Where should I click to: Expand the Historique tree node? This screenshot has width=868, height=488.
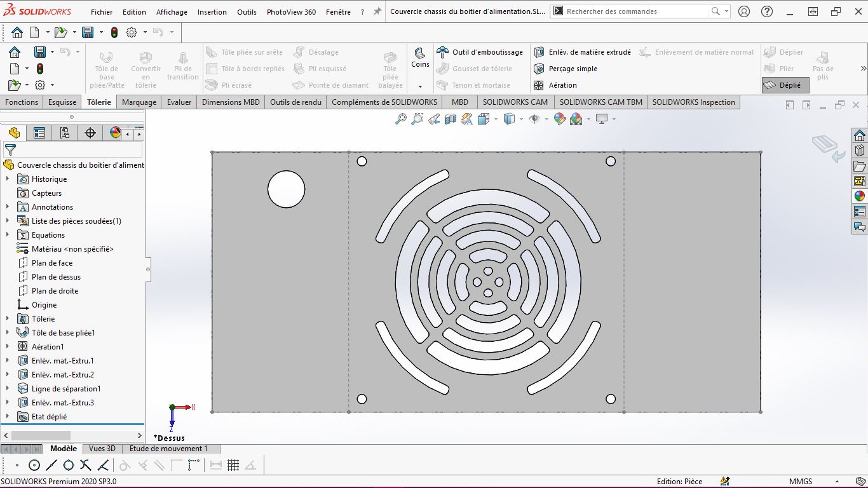8,179
